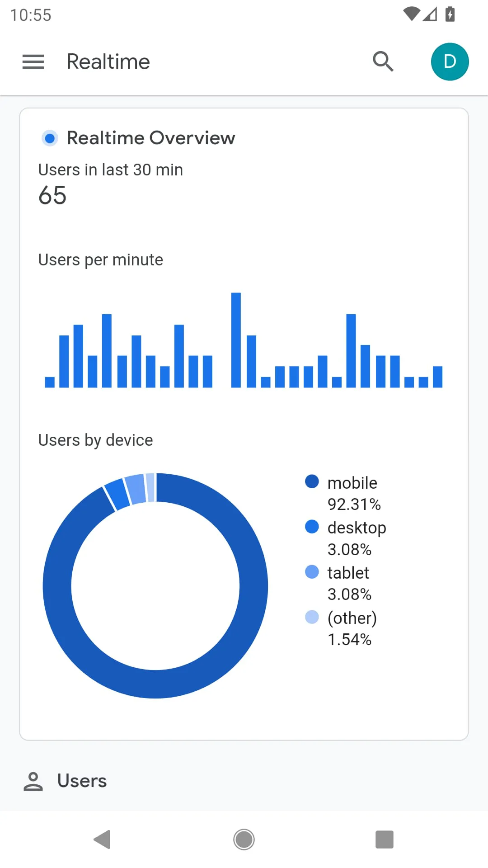Tap the Recents button in the navigation bar
Image resolution: width=488 pixels, height=868 pixels.
click(385, 840)
